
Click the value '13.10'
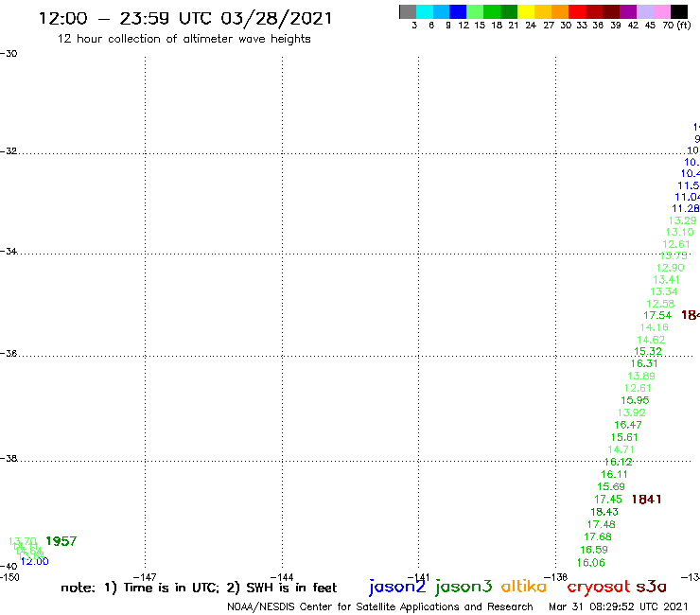[x=680, y=232]
